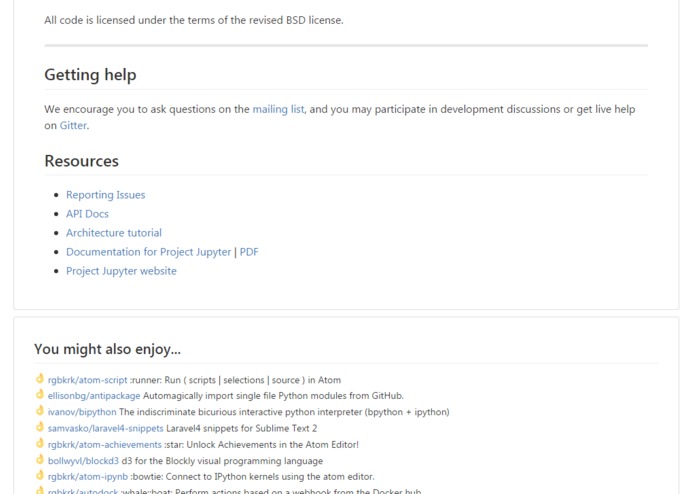Image resolution: width=695 pixels, height=494 pixels.
Task: Open the Project Jupyter website link
Action: 121,271
